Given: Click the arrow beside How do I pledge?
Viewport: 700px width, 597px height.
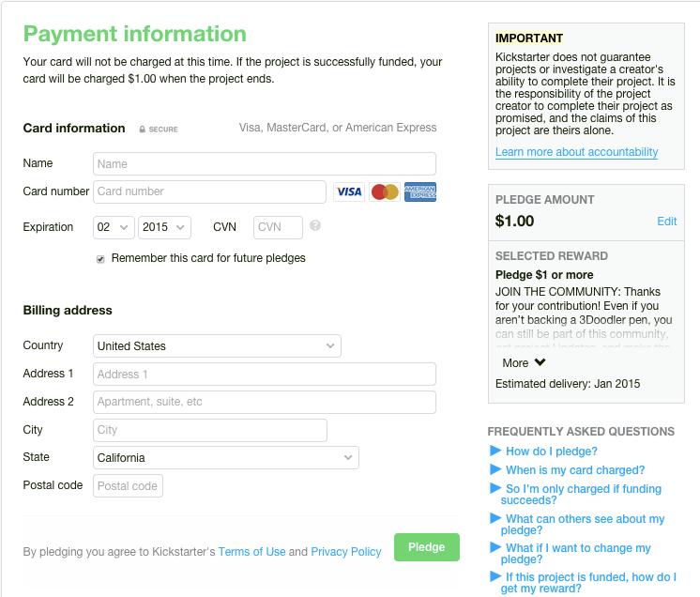Looking at the screenshot, I should coord(495,452).
